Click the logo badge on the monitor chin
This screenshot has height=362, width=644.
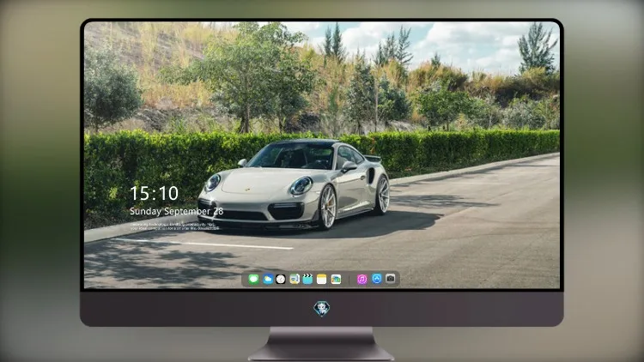coord(322,309)
